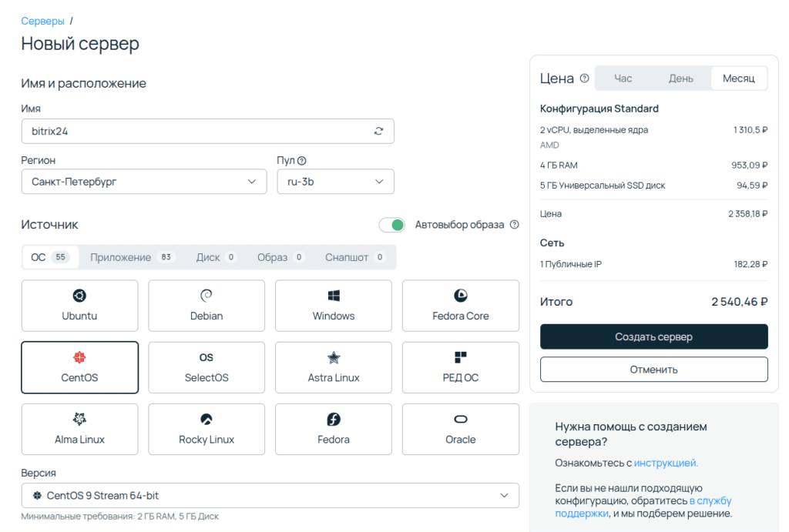Switch price period to День
Image resolution: width=789 pixels, height=532 pixels.
[x=680, y=79]
